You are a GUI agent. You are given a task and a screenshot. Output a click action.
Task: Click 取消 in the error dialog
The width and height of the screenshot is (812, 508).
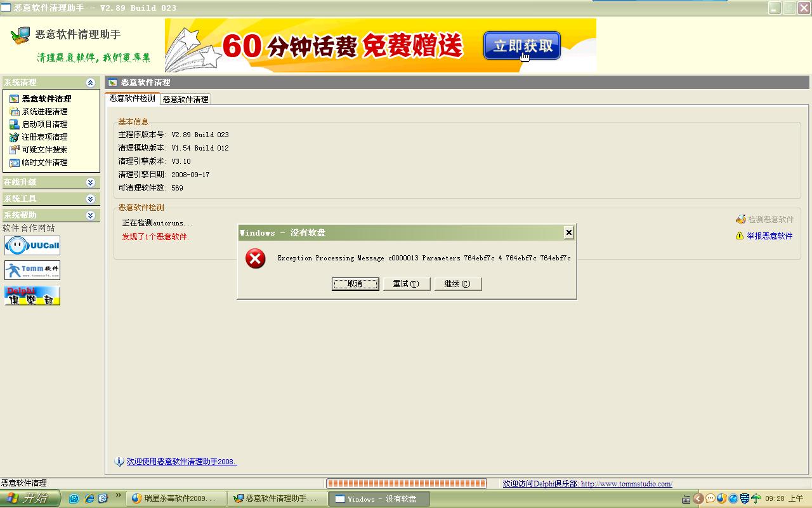(x=355, y=284)
